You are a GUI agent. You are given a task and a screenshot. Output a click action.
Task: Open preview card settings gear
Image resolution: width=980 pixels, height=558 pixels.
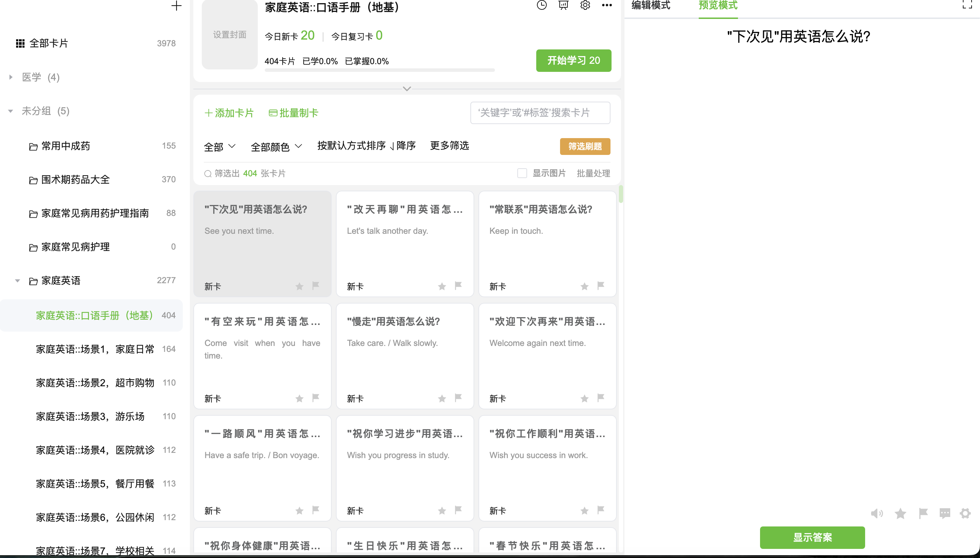(965, 513)
